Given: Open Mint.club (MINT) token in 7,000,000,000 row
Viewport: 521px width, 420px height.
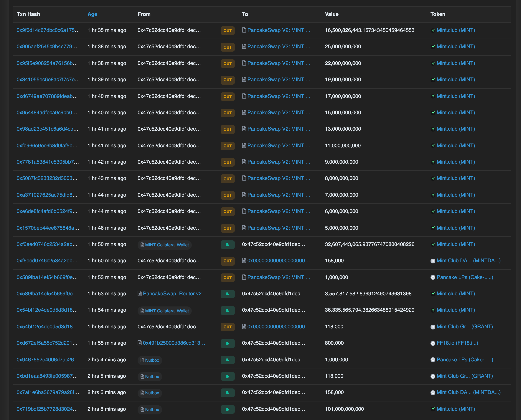Looking at the screenshot, I should [x=456, y=195].
